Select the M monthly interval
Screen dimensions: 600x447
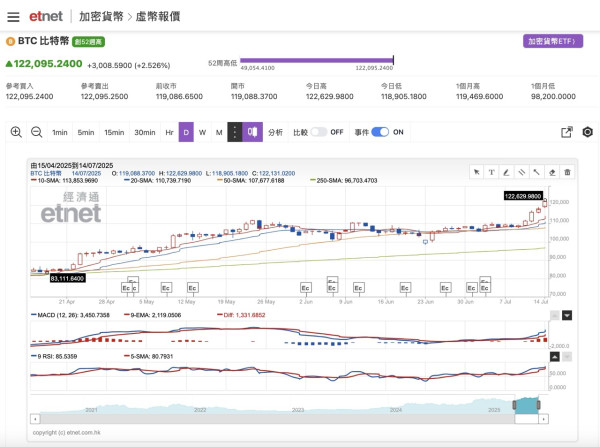pos(219,132)
